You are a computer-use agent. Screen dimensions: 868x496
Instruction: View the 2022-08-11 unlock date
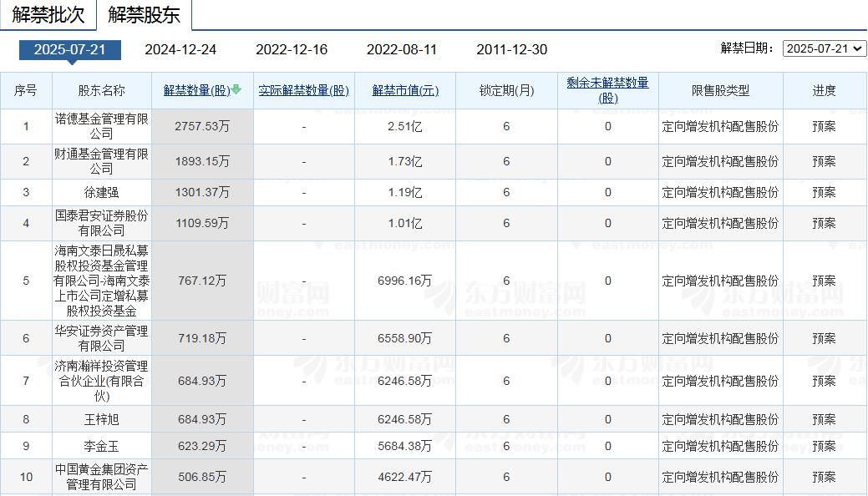[x=402, y=50]
